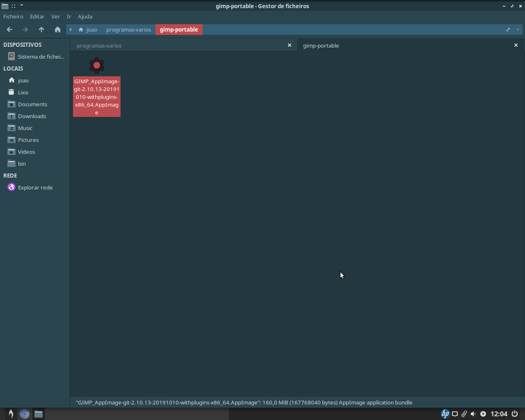Open the Editar menu
The width and height of the screenshot is (525, 420).
pos(37,16)
